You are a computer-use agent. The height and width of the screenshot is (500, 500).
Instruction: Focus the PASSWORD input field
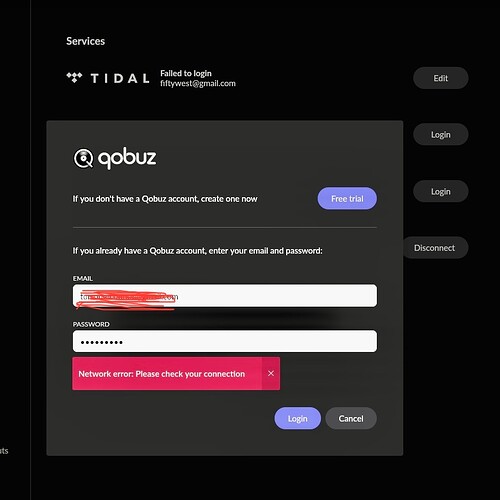225,341
